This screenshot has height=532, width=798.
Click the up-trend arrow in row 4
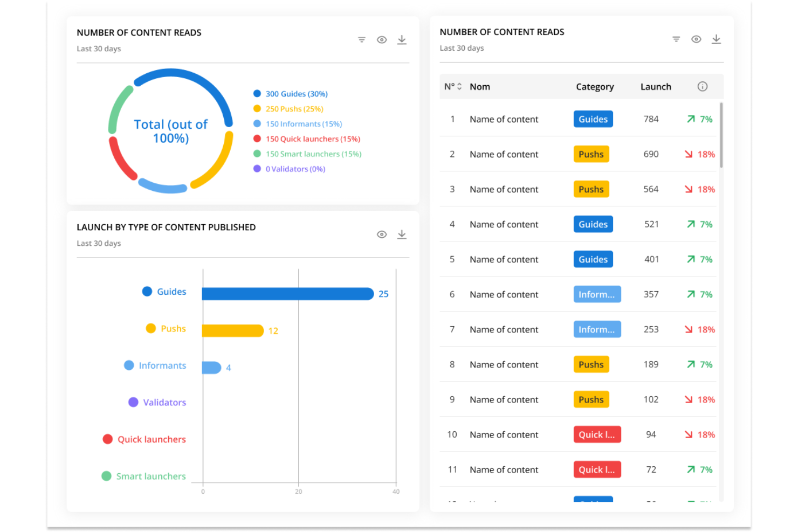(691, 224)
